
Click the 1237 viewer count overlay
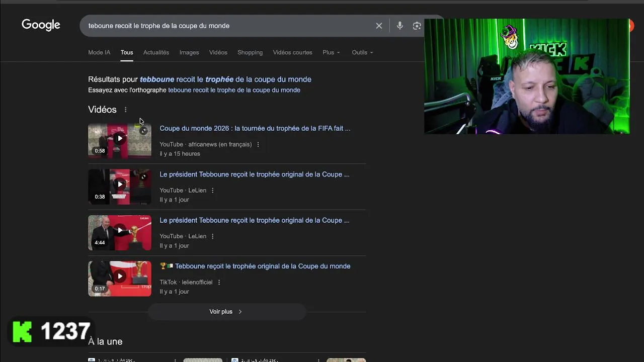point(65,332)
